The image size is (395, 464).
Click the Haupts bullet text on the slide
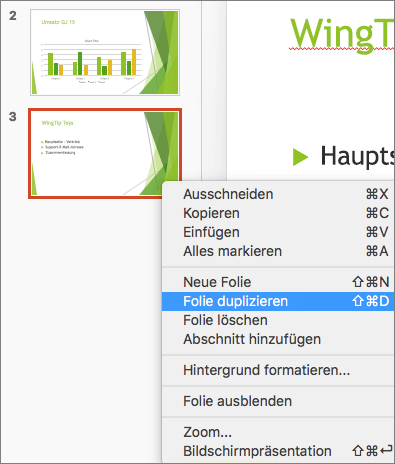click(357, 156)
